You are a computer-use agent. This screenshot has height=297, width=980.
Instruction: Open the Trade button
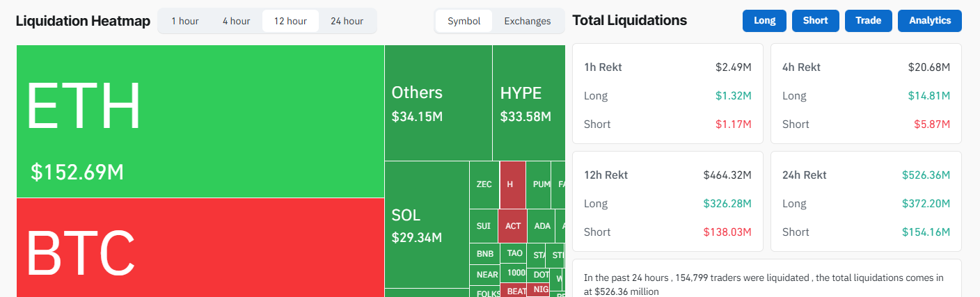coord(869,21)
